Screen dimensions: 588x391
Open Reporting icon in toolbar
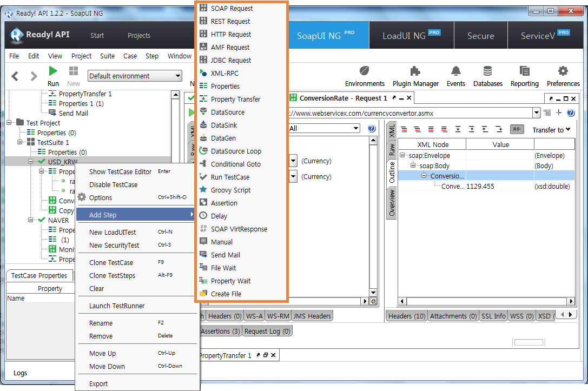point(524,71)
